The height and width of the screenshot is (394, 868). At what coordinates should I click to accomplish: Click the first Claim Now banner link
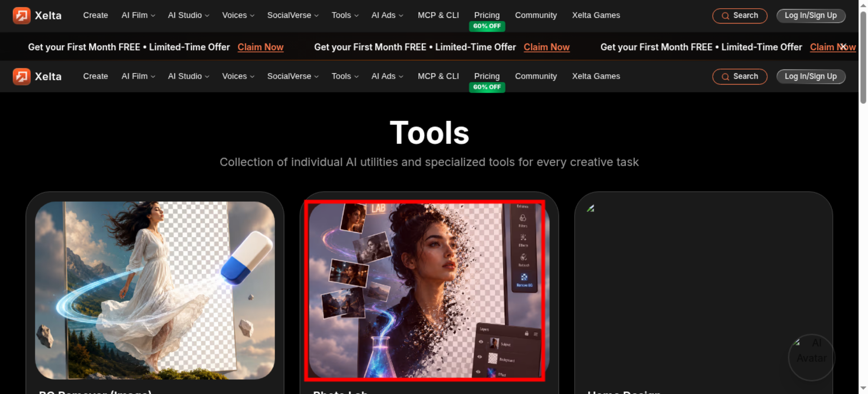[x=260, y=47]
